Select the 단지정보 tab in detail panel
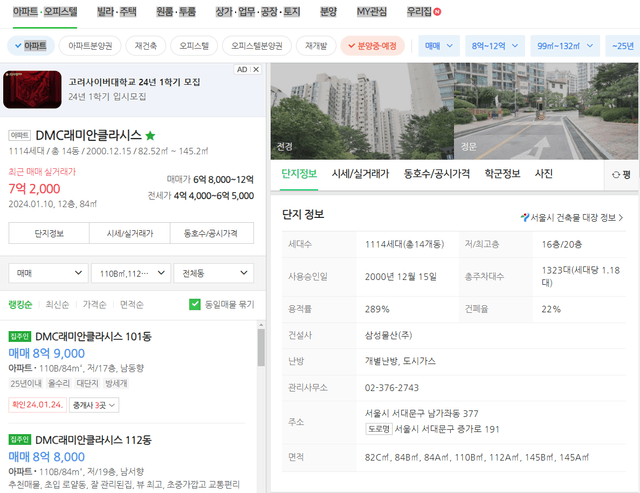 [299, 174]
